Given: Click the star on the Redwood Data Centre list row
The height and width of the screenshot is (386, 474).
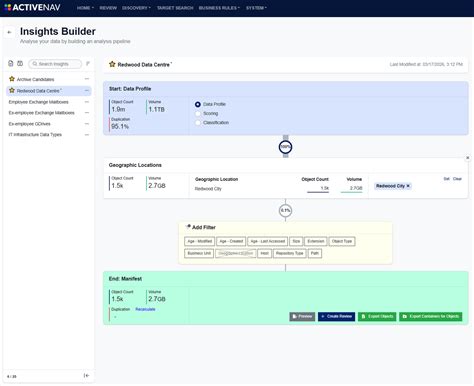Looking at the screenshot, I should pyautogui.click(x=12, y=90).
